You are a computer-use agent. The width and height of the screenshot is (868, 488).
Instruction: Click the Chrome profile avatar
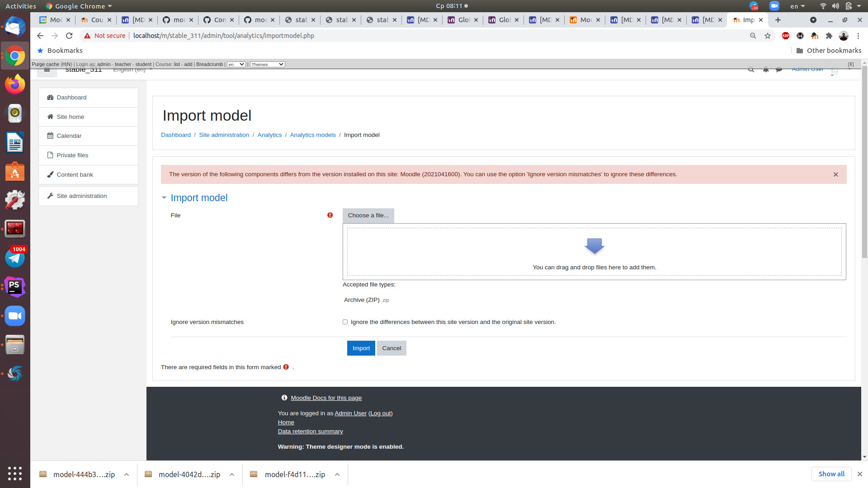pyautogui.click(x=844, y=36)
